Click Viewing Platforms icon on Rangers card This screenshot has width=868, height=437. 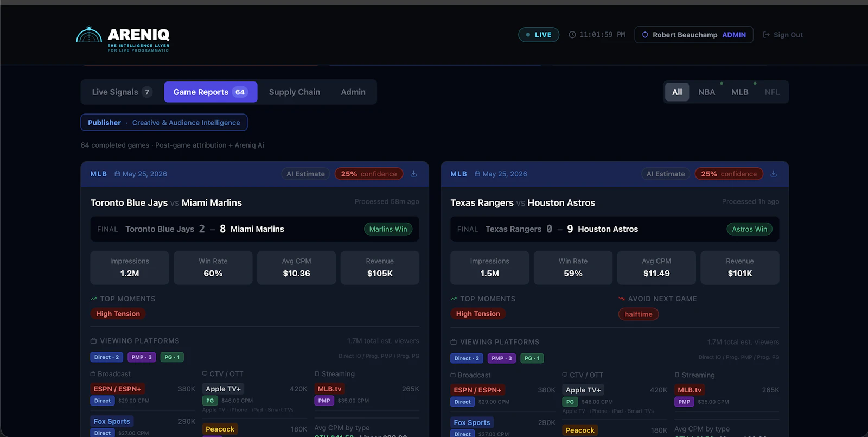coord(454,342)
